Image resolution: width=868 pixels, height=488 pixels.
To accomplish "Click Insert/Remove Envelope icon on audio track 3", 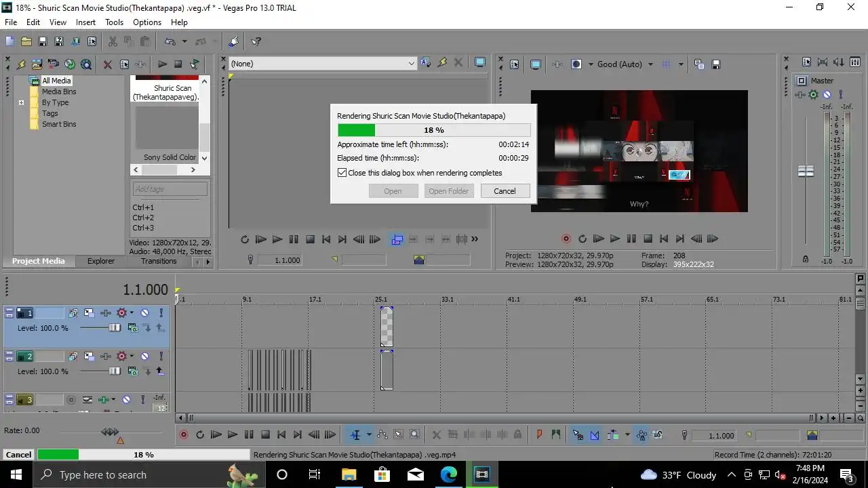I will point(87,400).
